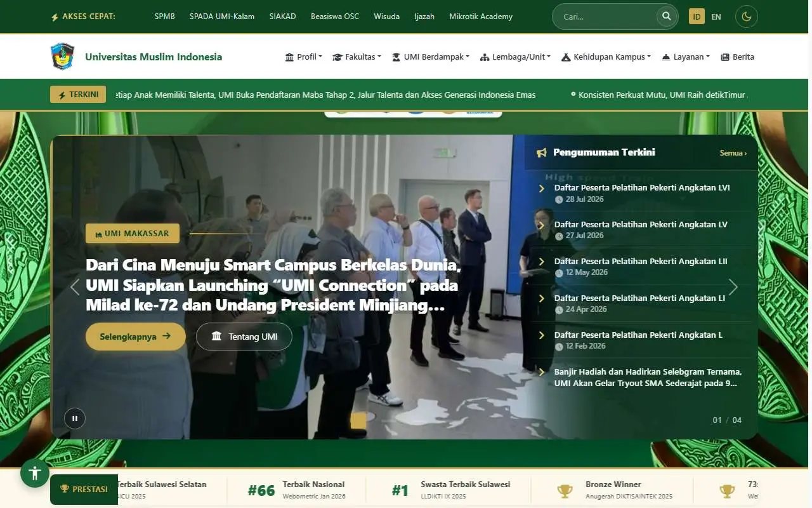The height and width of the screenshot is (508, 812).
Task: Open the ticker headline about Pendaftaran Maba Tahap 2
Action: pos(325,95)
